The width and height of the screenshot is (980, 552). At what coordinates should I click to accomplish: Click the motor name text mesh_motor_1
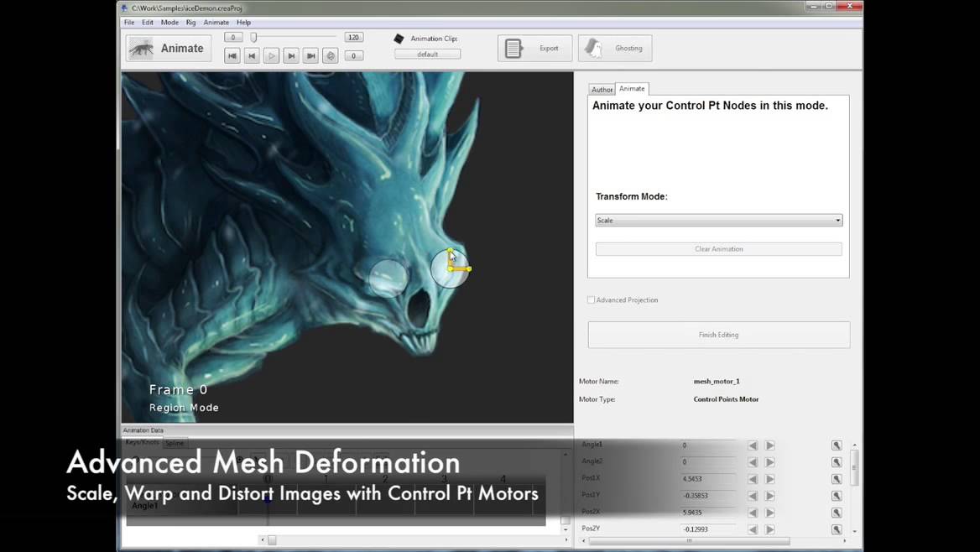(717, 382)
